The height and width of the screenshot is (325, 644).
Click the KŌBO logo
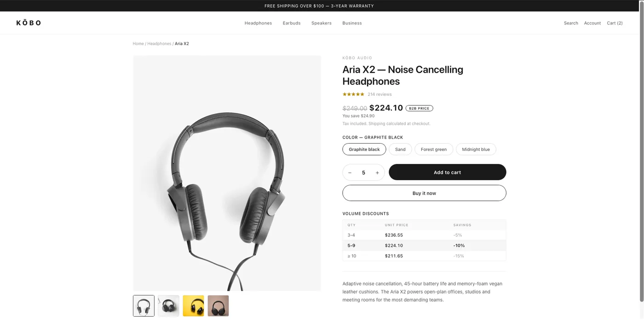[x=29, y=23]
